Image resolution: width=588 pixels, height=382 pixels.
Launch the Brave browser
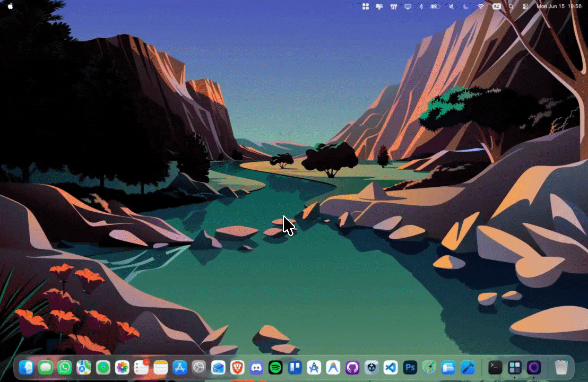click(x=237, y=367)
